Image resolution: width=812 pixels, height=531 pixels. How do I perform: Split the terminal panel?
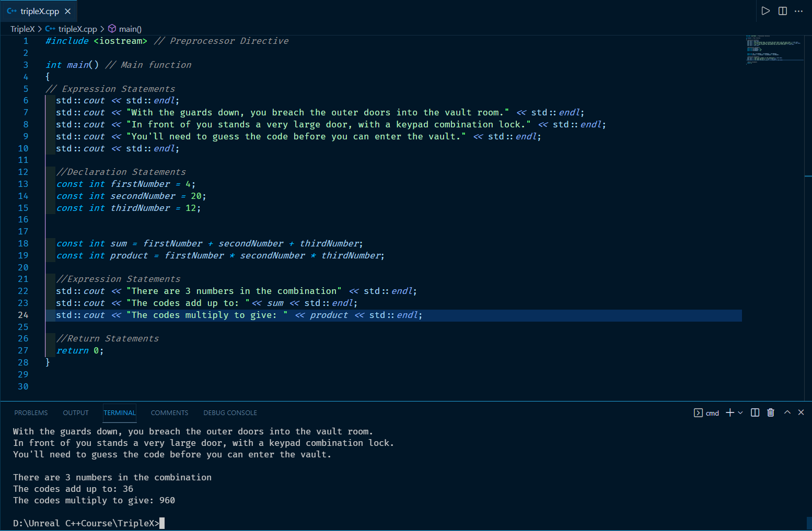click(755, 412)
